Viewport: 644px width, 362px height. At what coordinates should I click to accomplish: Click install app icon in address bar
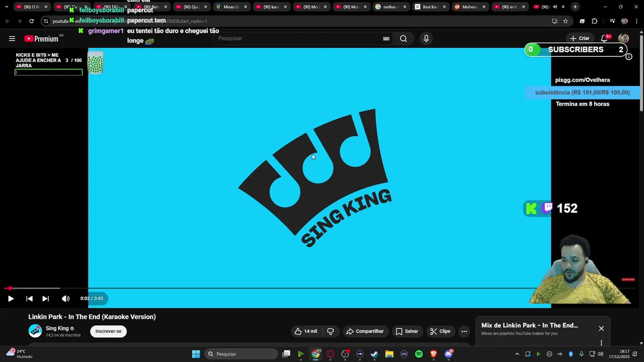pyautogui.click(x=554, y=21)
